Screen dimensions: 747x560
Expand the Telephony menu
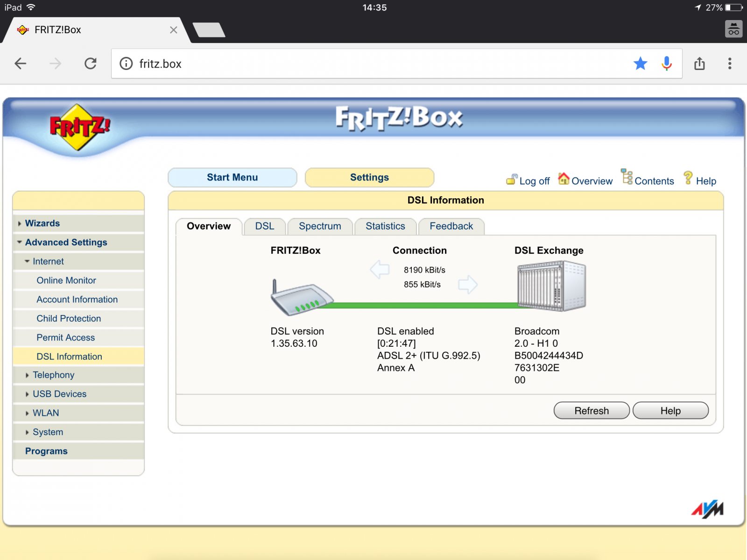(x=53, y=375)
